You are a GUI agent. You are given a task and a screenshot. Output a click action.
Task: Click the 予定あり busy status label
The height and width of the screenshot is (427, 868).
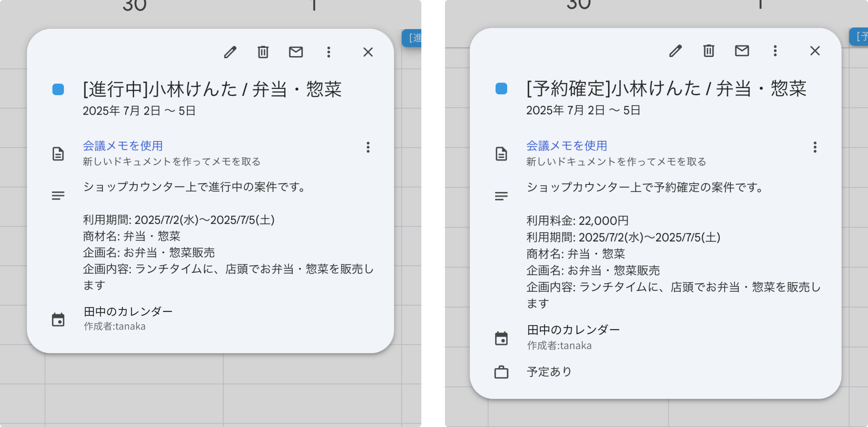(549, 372)
